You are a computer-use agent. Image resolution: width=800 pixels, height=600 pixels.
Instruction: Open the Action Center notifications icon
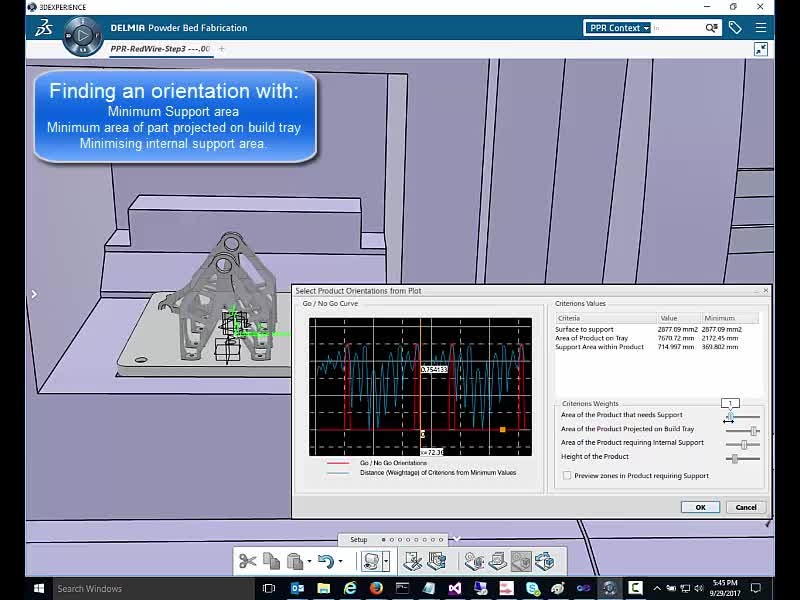click(756, 589)
